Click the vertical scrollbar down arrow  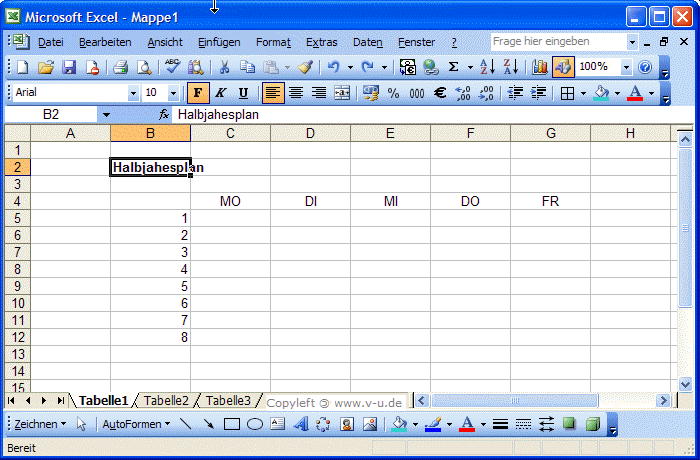pyautogui.click(x=685, y=384)
